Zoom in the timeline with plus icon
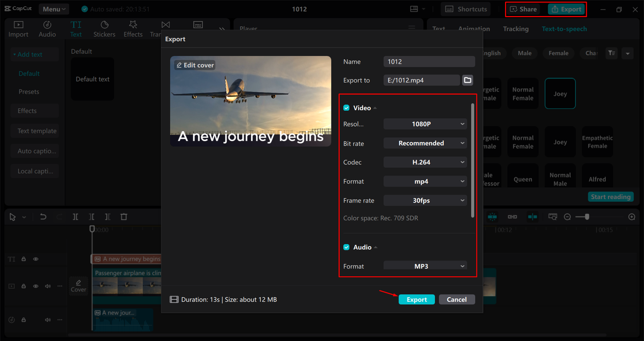Screen dimensions: 644x341 632,217
